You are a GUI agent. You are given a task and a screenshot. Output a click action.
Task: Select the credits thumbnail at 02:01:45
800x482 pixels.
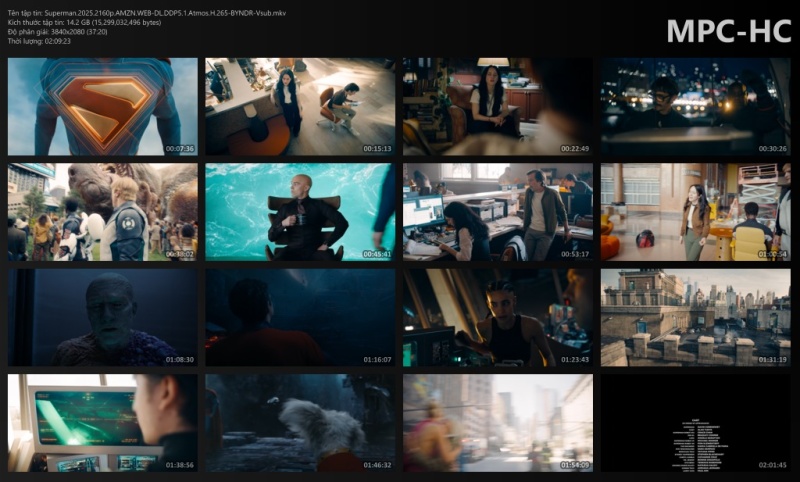click(695, 423)
